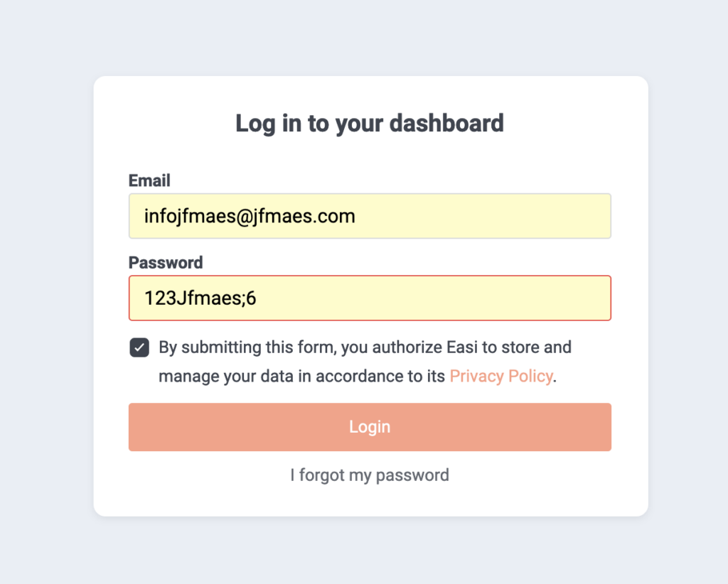Click the Email input field

click(x=370, y=216)
